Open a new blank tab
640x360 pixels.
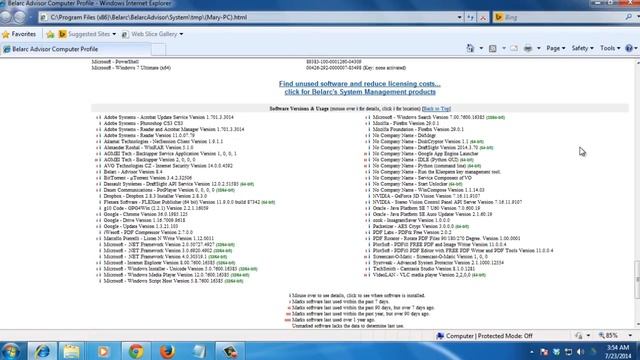click(158, 49)
